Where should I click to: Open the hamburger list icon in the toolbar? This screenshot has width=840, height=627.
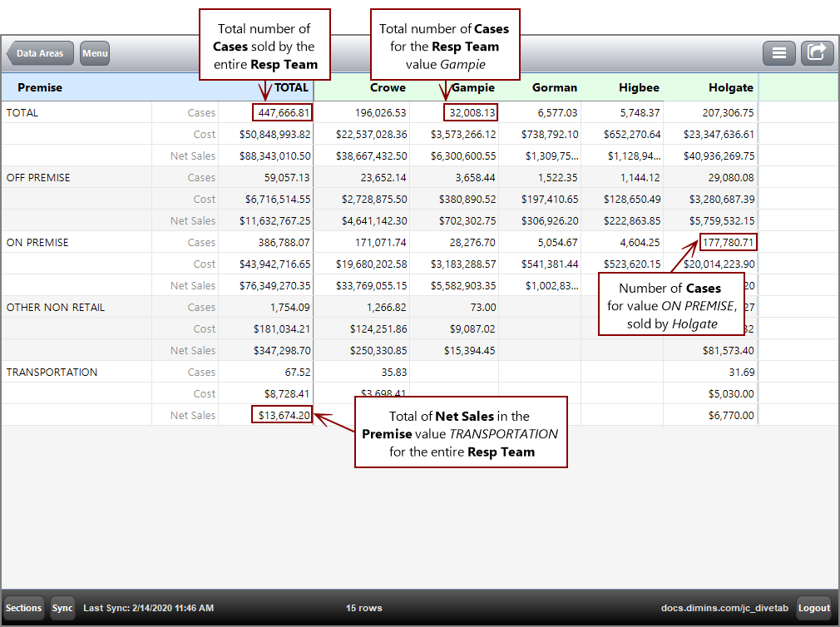[779, 52]
